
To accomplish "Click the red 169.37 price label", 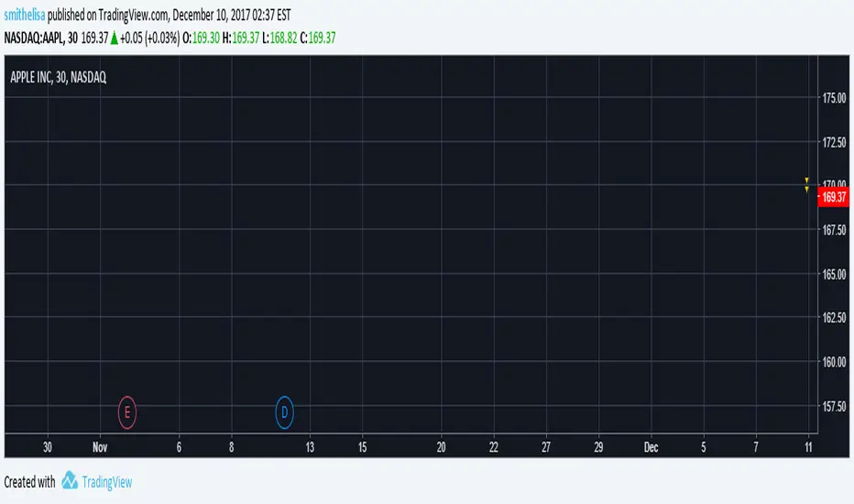I will click(x=834, y=197).
